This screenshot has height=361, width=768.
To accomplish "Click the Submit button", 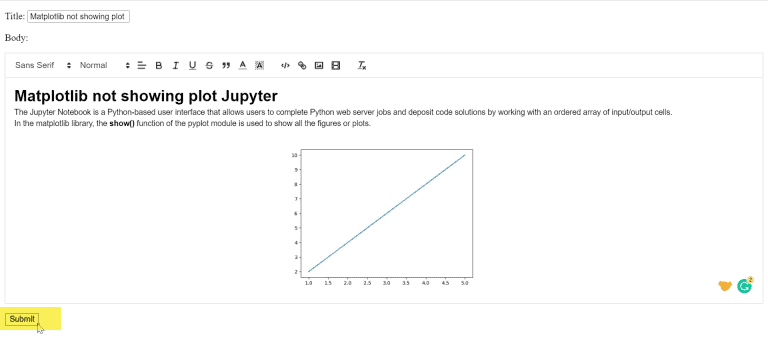I will (x=22, y=319).
